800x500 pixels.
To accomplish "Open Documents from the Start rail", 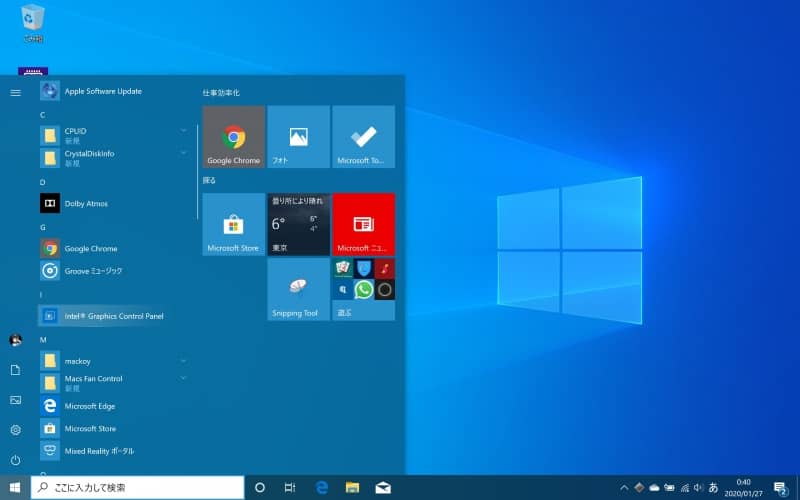I will click(15, 370).
